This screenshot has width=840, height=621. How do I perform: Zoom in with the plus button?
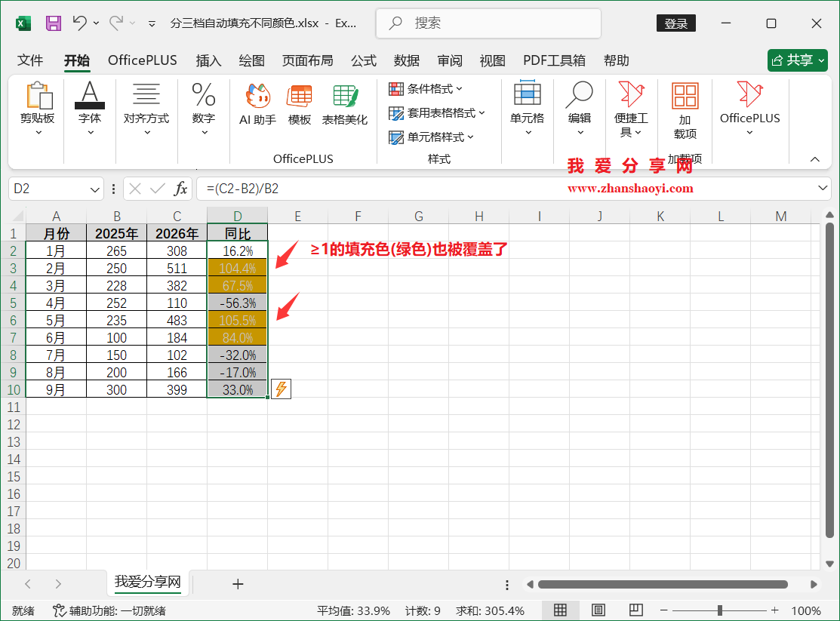click(774, 610)
